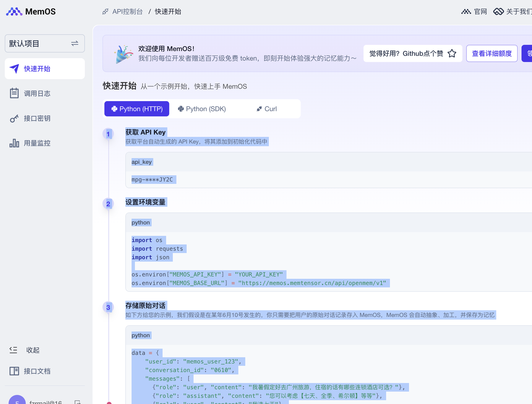Image resolution: width=532 pixels, height=404 pixels.
Task: Open 接口文档 in sidebar
Action: [45, 371]
